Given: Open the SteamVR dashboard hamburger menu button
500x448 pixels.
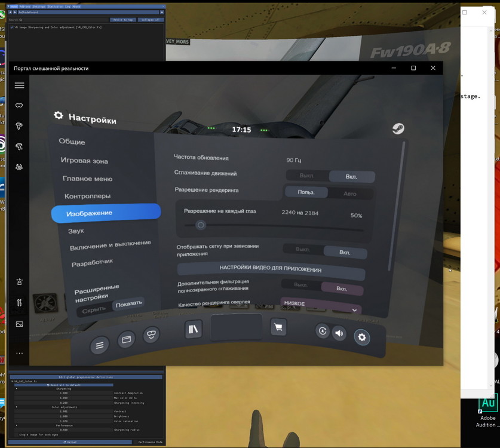Looking at the screenshot, I should coord(100,345).
